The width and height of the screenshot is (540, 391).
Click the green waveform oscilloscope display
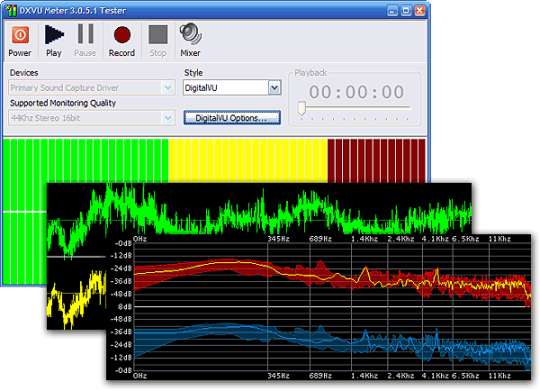click(x=259, y=209)
